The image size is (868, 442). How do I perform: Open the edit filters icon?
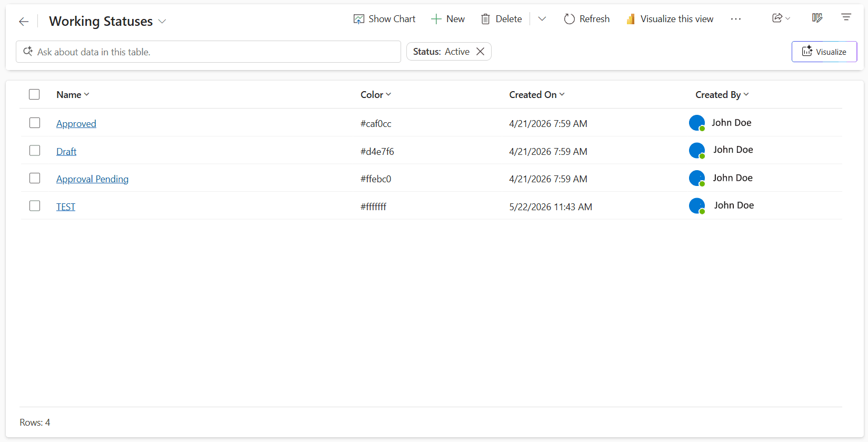tap(846, 17)
